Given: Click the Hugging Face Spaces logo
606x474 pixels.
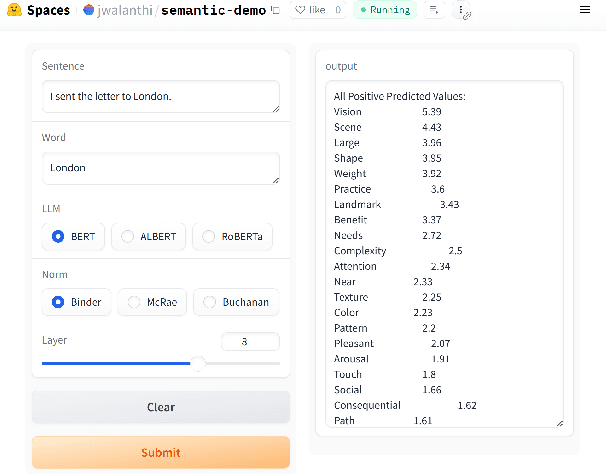Looking at the screenshot, I should (x=14, y=10).
